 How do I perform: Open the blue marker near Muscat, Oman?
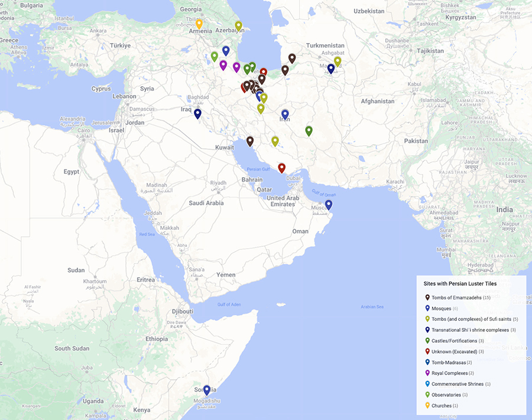(328, 204)
